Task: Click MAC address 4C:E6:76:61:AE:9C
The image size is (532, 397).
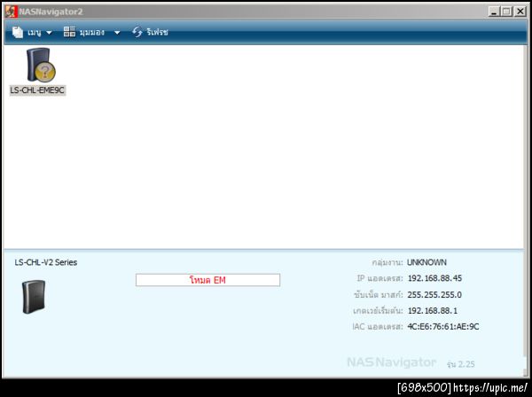Action: coord(443,326)
